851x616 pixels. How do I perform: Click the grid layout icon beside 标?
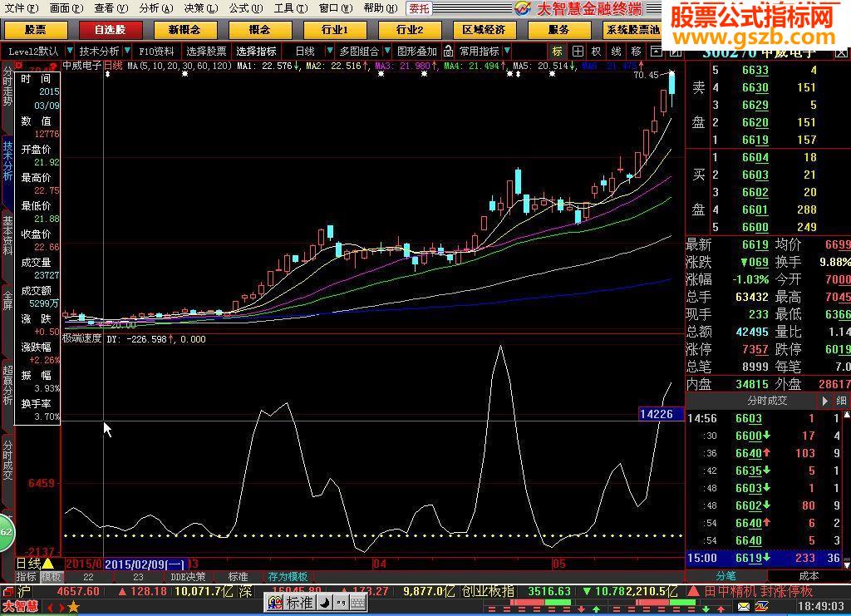pyautogui.click(x=578, y=52)
